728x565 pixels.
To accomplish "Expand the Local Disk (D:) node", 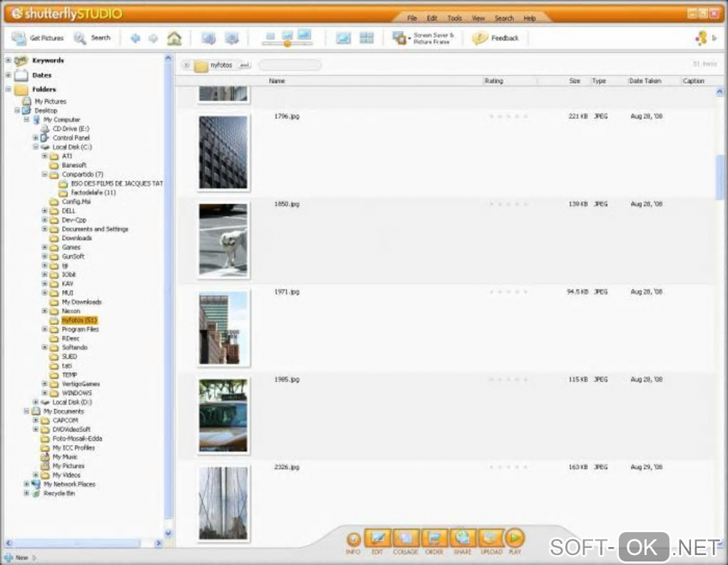I will [x=36, y=402].
